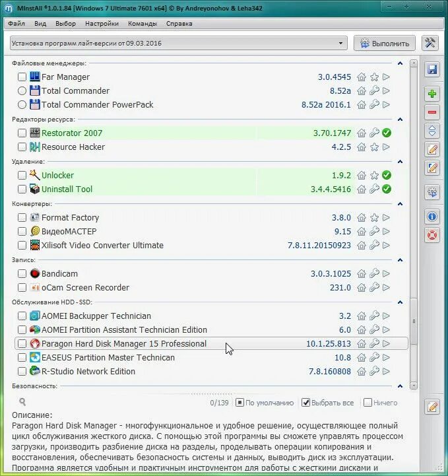Click the dotted splitter handle above description
Image resolution: width=448 pixels, height=476 pixels.
211,393
